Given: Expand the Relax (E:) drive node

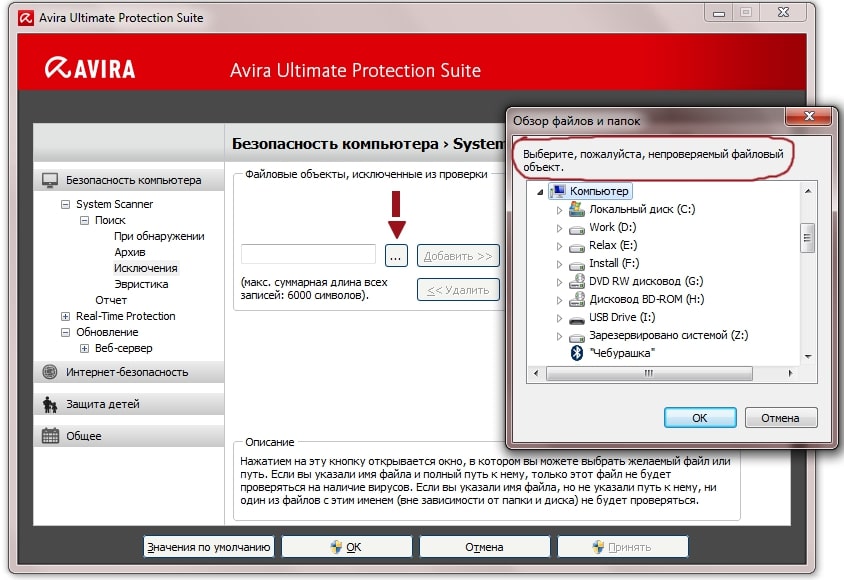Looking at the screenshot, I should point(559,246).
